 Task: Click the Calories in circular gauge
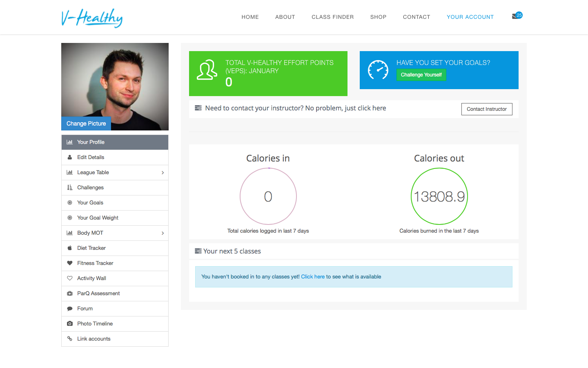pyautogui.click(x=268, y=196)
